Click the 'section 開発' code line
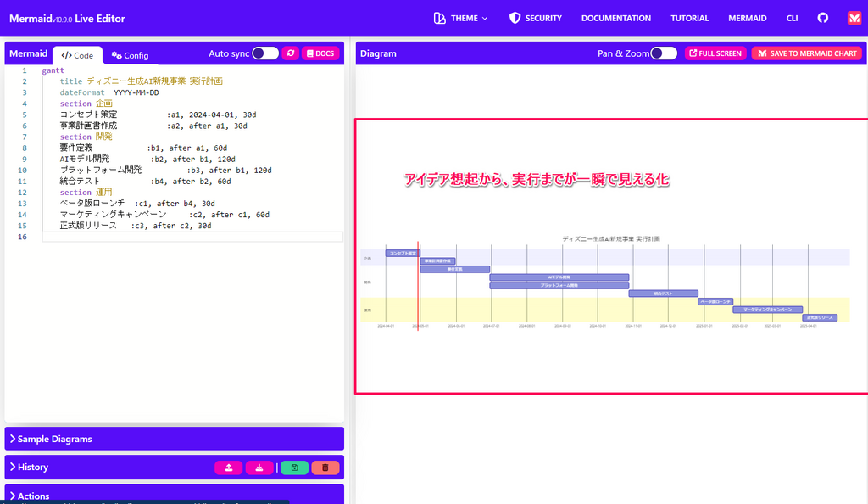Image resolution: width=868 pixels, height=504 pixels. 86,137
